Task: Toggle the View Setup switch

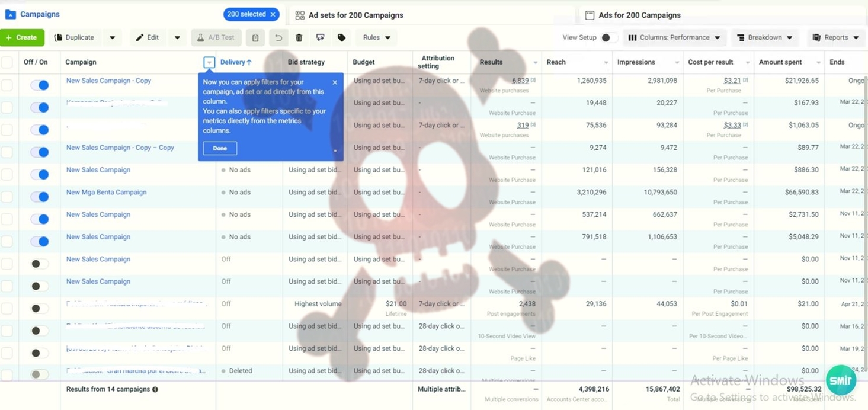Action: [x=608, y=37]
